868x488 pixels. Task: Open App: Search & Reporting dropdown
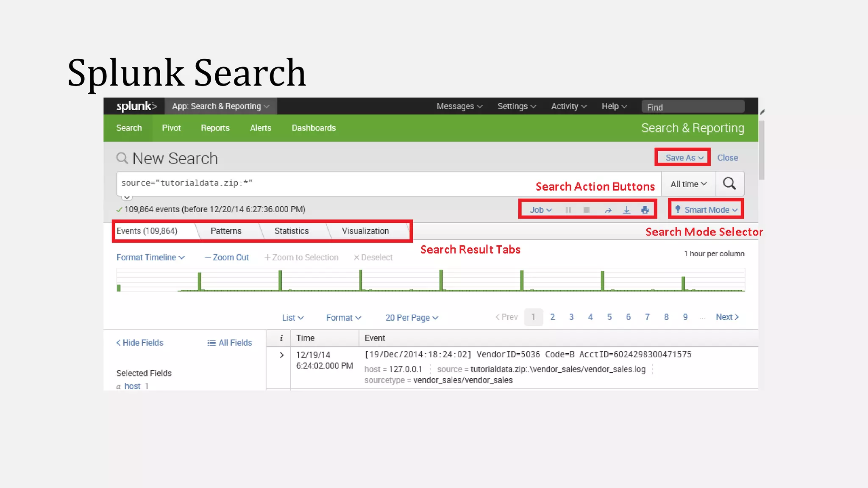[221, 106]
